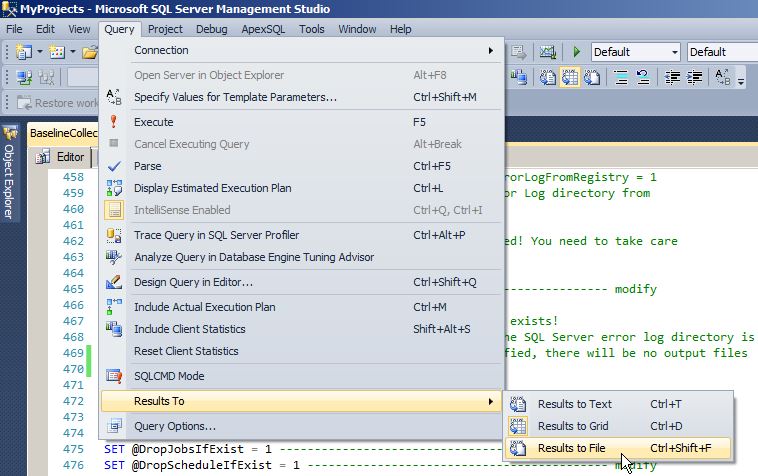Click the New Project toolbar icon

[x=57, y=52]
